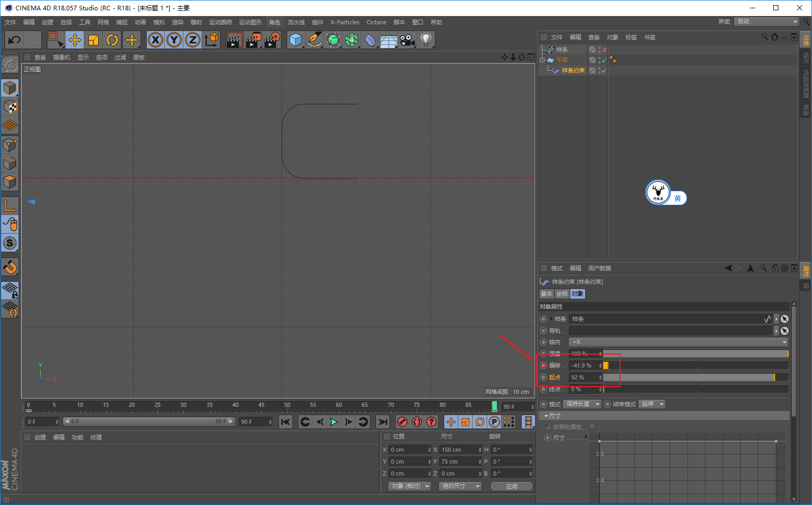This screenshot has width=812, height=505.
Task: Click the 偏移 slider bar
Action: coord(696,365)
